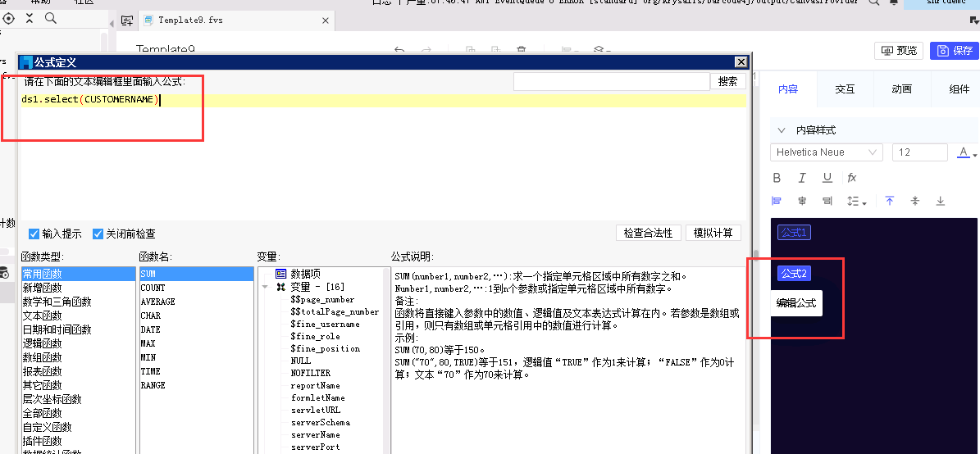Select 数学和三角函数 function type
The height and width of the screenshot is (454, 980).
click(x=78, y=302)
